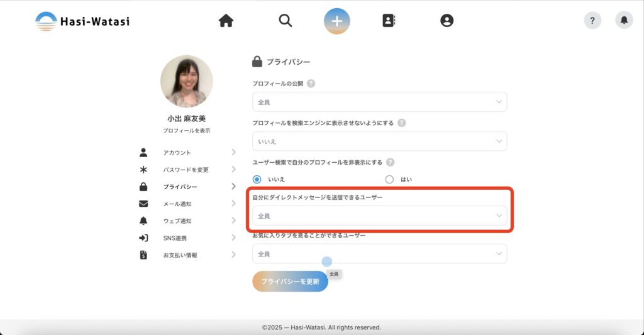The image size is (644, 335).
Task: Open アカウント in the sidebar menu
Action: click(x=177, y=153)
